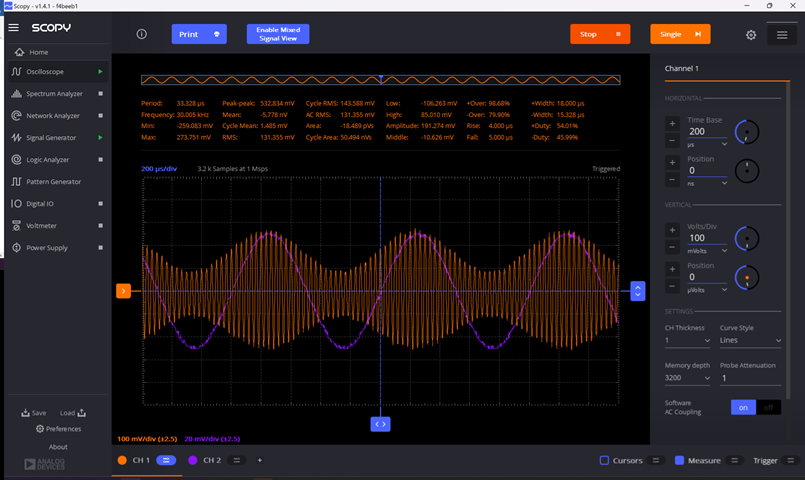805x480 pixels.
Task: Open Measure settings menu button
Action: click(x=734, y=460)
